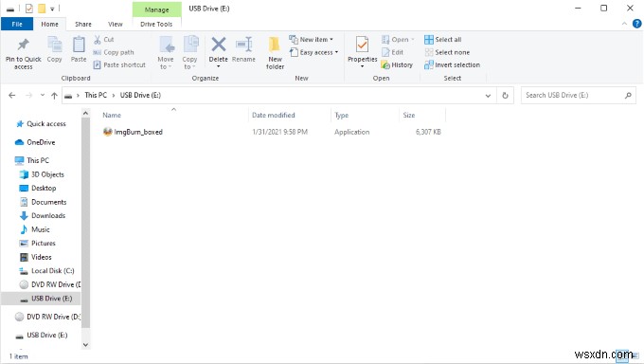The image size is (644, 364).
Task: Open the Videos folder
Action: [36, 257]
